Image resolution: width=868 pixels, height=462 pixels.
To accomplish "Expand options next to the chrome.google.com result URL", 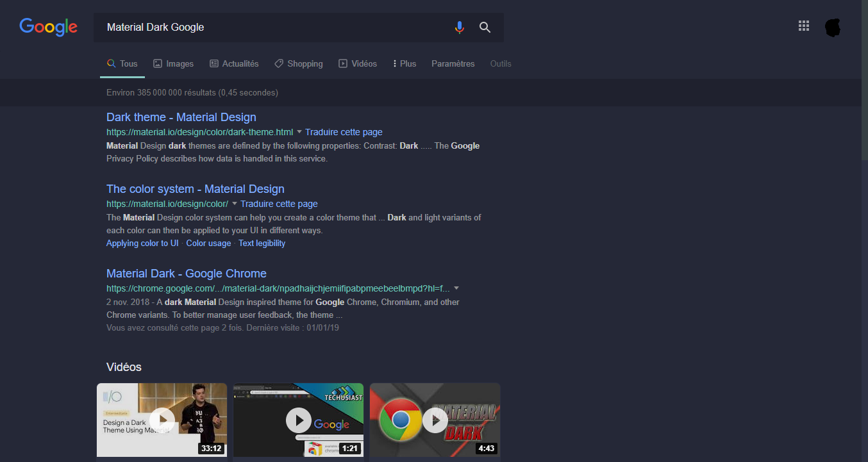I will (x=456, y=288).
